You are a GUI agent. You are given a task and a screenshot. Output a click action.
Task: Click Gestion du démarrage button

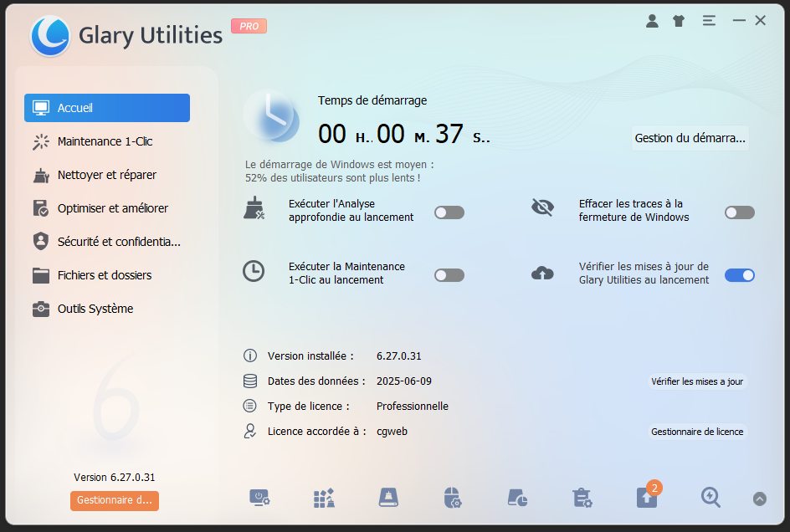click(690, 138)
